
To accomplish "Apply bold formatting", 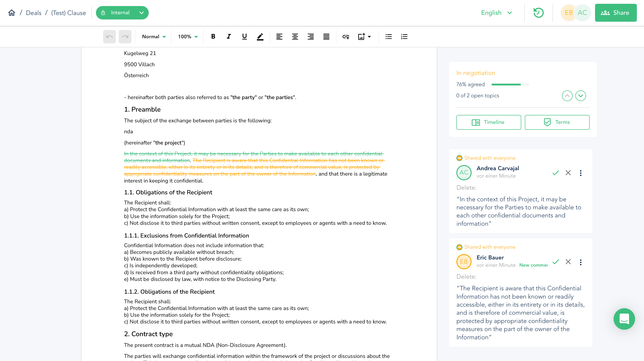I will click(213, 36).
